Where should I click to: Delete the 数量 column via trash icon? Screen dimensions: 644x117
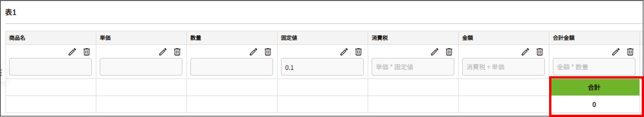268,52
